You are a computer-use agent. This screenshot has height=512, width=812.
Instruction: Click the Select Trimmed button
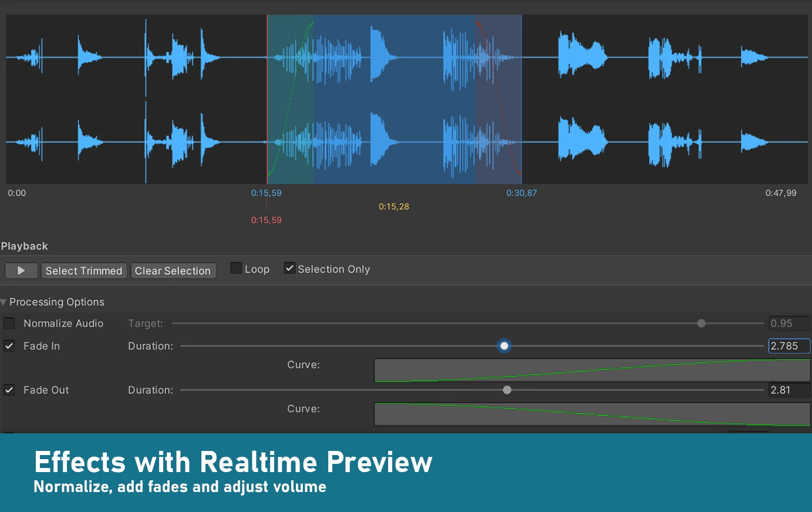click(x=84, y=271)
